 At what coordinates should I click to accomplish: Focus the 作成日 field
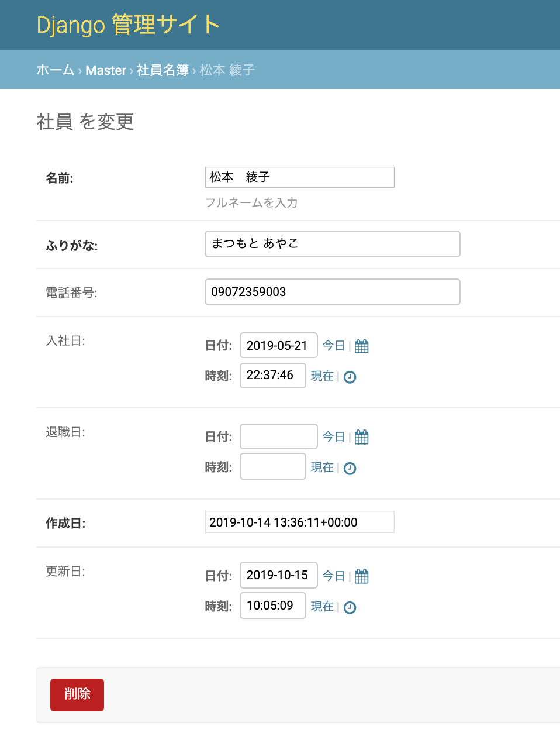(x=300, y=522)
